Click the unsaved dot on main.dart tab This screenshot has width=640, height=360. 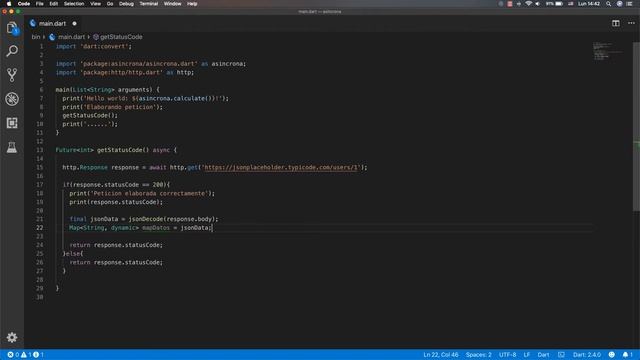[74, 24]
